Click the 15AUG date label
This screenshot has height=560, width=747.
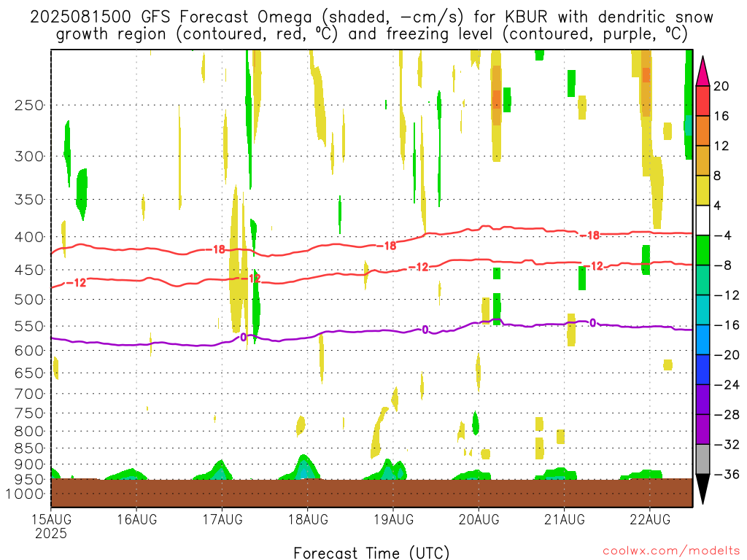52,519
